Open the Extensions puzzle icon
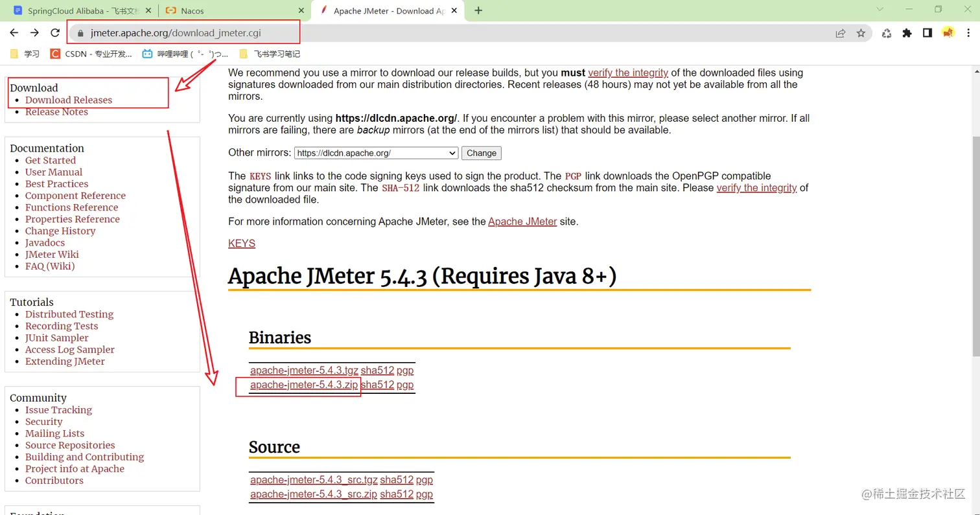The height and width of the screenshot is (515, 980). 907,33
